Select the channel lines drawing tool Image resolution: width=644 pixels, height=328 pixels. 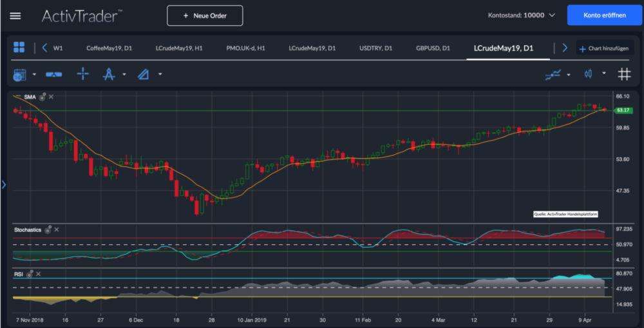pos(143,74)
